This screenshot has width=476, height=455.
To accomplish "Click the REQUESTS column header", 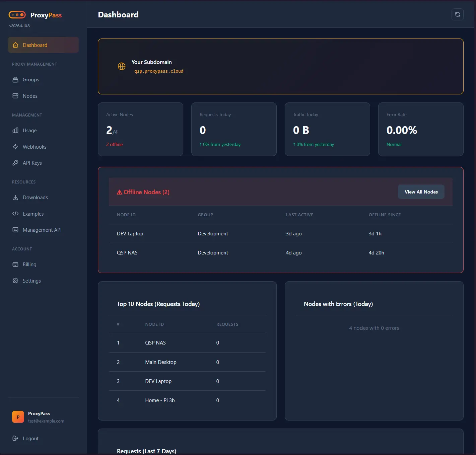I will click(x=227, y=324).
